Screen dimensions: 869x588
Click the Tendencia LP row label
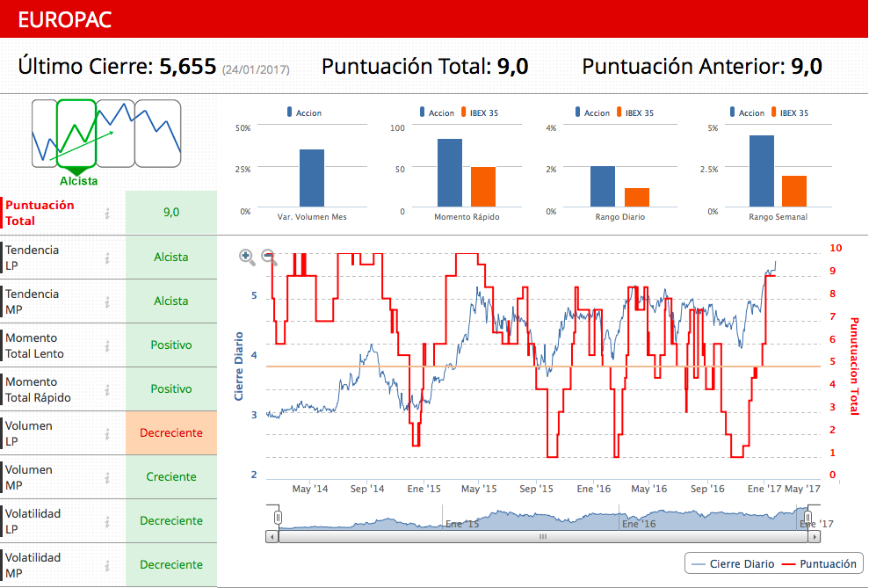point(33,258)
